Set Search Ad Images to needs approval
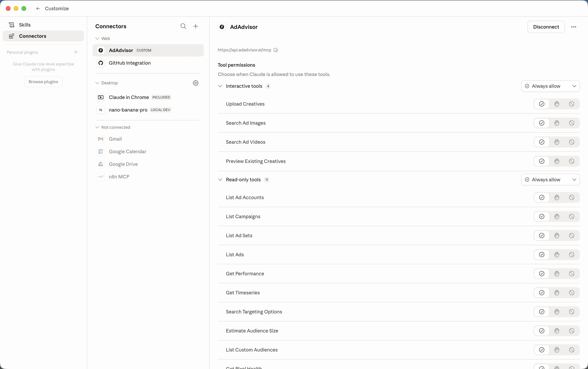588x369 pixels. point(557,123)
